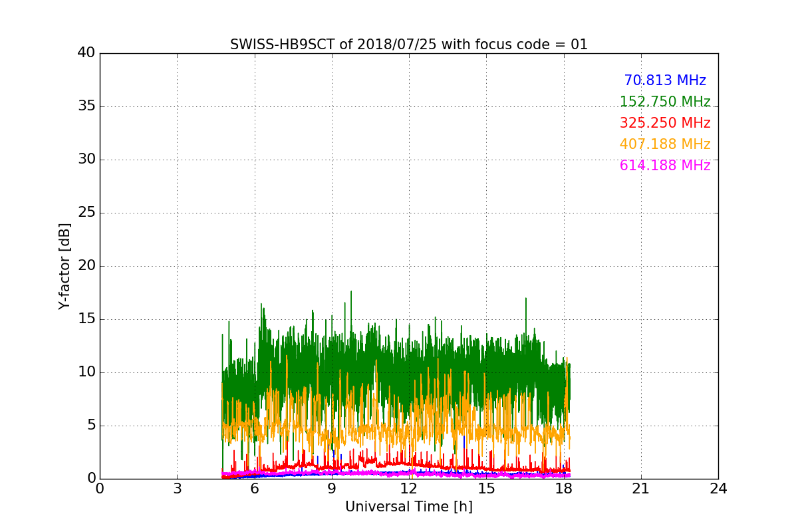Click the y-axis tick value 30
Viewport: 798px width, 532px height.
(x=86, y=160)
